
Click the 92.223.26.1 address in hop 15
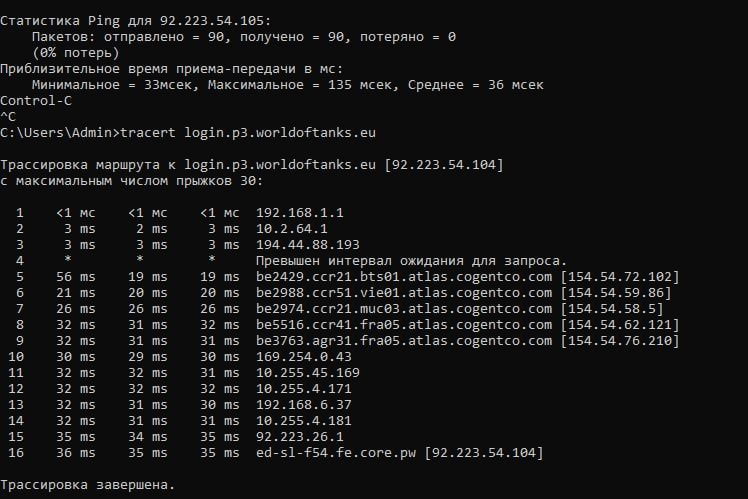coord(300,437)
